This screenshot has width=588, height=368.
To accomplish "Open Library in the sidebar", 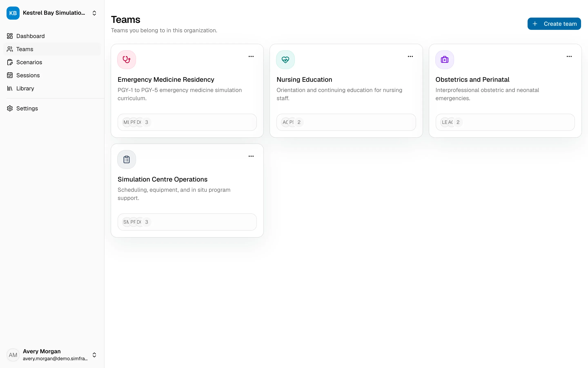I will click(52, 88).
